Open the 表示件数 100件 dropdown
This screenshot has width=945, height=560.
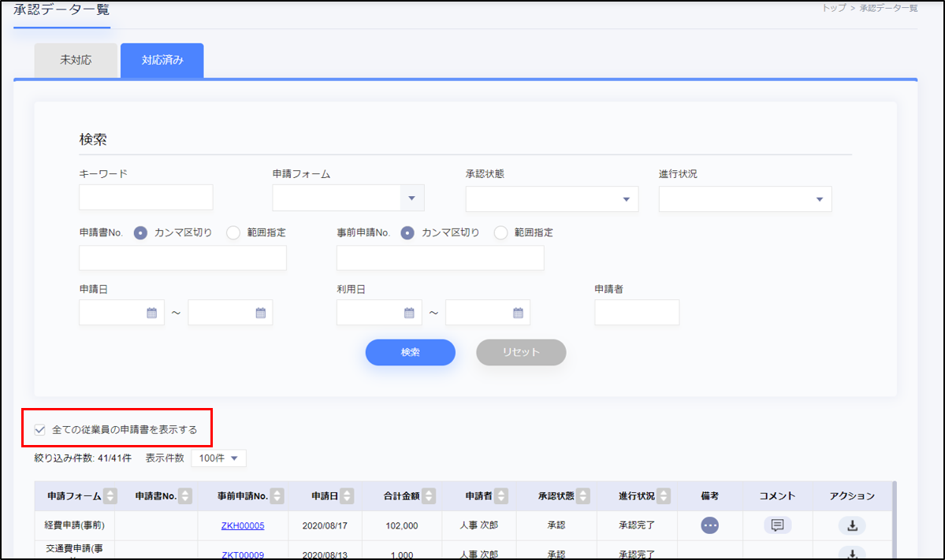coord(219,458)
